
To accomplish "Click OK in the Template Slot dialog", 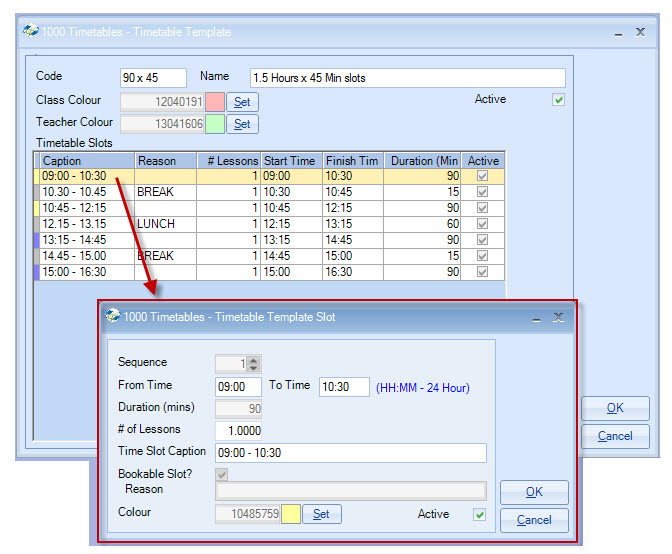I will point(534,492).
